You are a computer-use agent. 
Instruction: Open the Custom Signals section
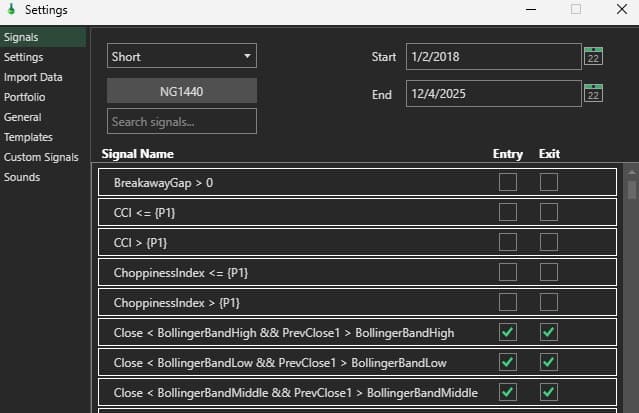(41, 157)
